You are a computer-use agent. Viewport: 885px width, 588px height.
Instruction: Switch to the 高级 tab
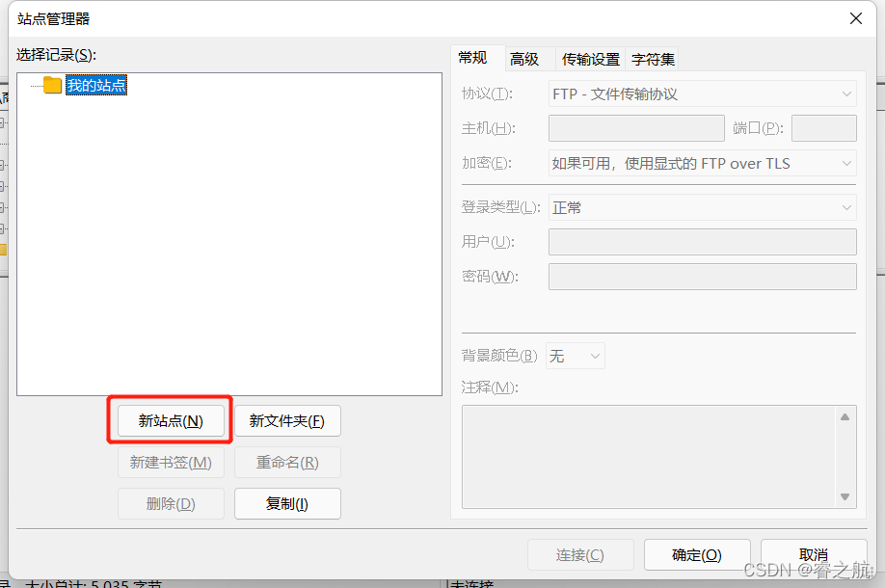pyautogui.click(x=526, y=58)
